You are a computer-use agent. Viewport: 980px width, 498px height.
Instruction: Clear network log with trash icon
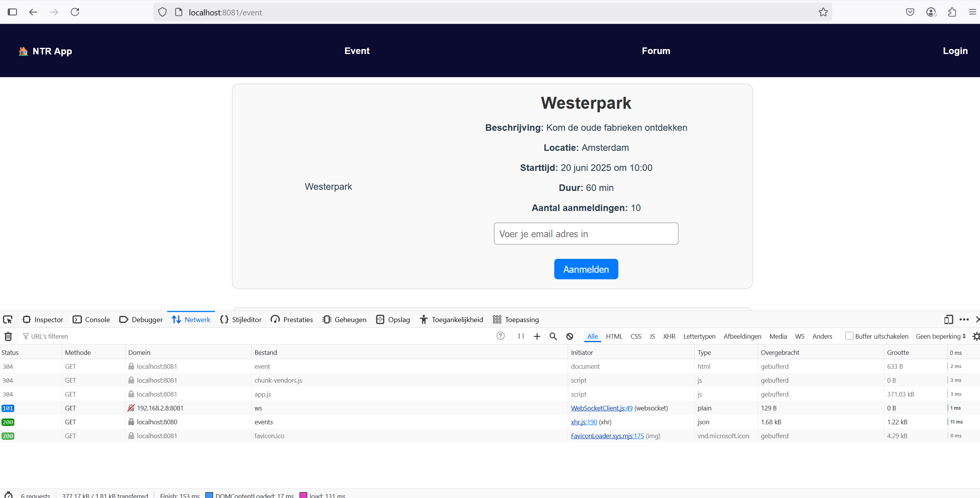pos(8,336)
